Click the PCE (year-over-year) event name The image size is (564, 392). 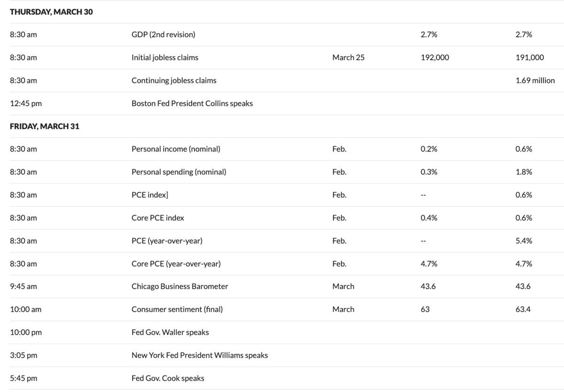click(167, 241)
